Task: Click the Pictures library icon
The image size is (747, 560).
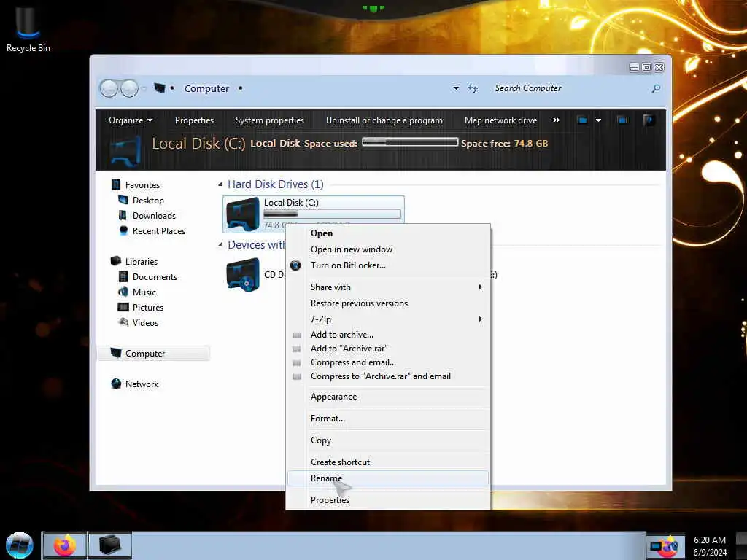Action: (123, 307)
